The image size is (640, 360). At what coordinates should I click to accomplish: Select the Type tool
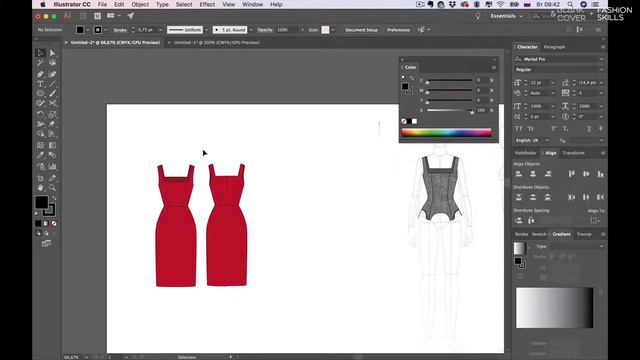pos(40,84)
